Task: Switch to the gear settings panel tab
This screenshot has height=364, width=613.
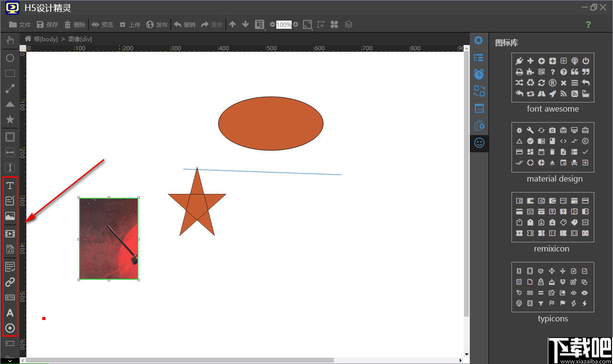Action: (478, 40)
